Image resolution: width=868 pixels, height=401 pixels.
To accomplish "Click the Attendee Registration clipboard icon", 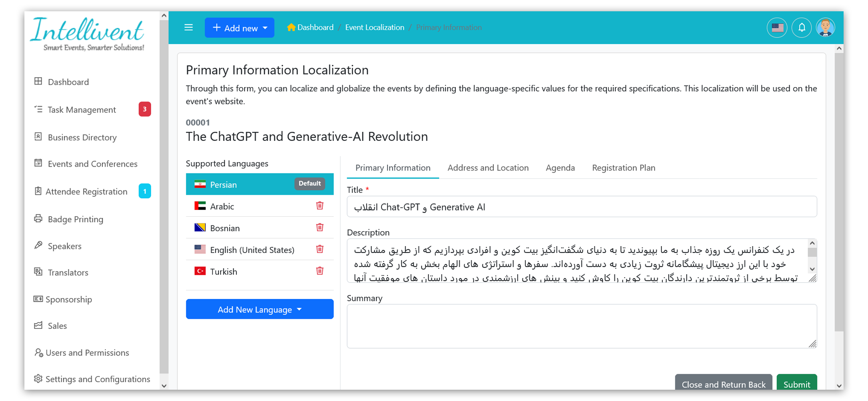I will [x=38, y=191].
